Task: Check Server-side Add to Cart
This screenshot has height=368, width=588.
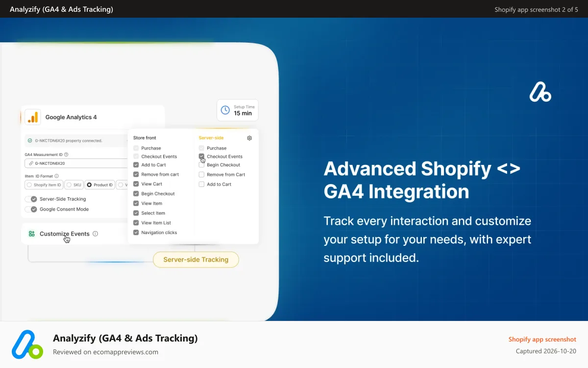Action: tap(201, 184)
